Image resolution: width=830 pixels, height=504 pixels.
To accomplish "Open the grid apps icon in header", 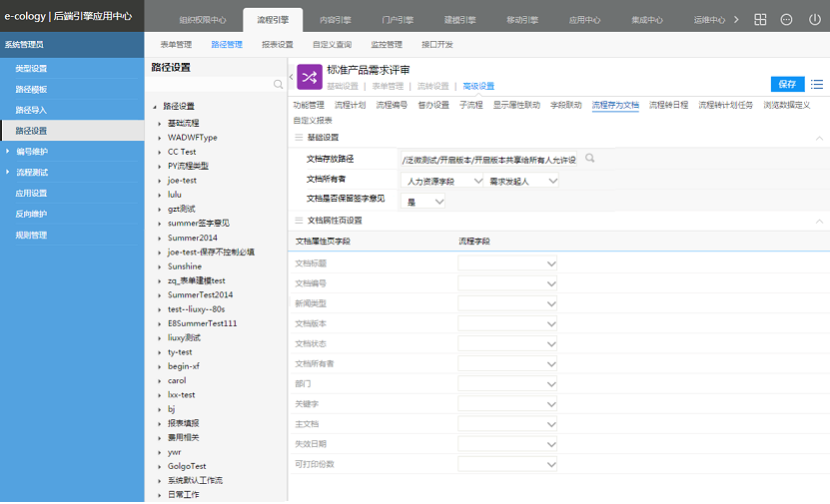I will click(760, 20).
